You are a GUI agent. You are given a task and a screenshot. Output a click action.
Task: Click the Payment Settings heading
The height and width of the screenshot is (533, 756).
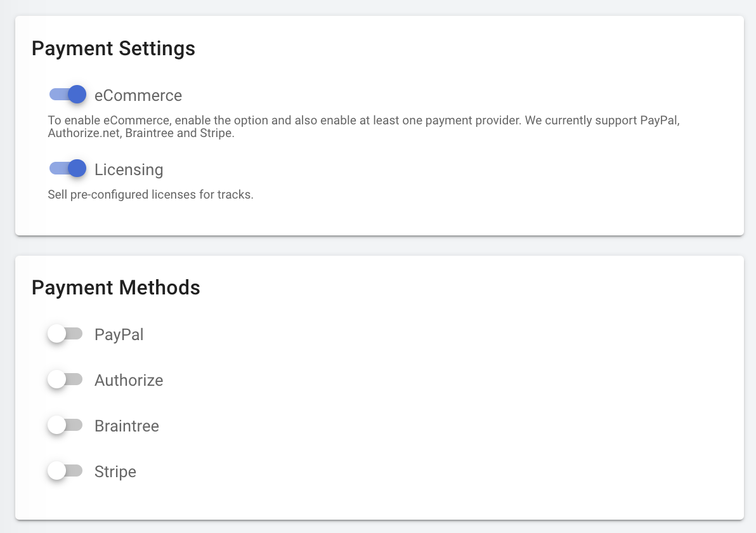pos(114,48)
